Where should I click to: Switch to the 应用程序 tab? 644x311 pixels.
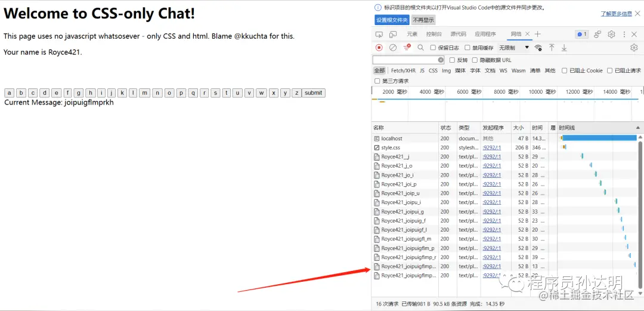(485, 34)
